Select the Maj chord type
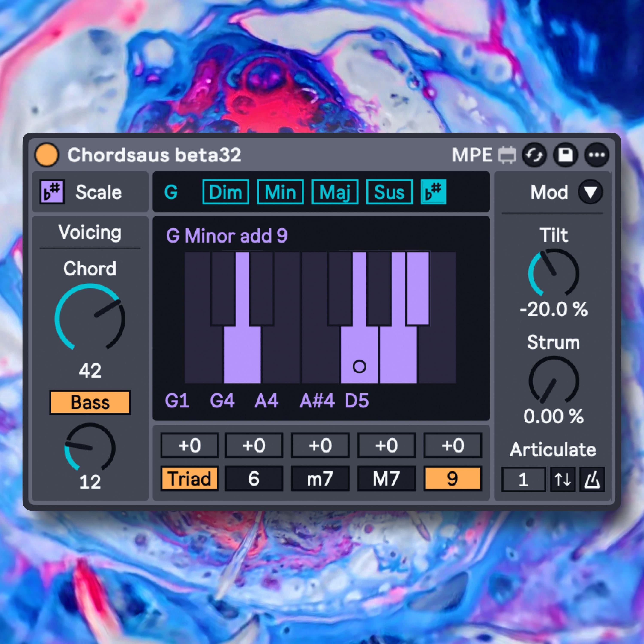This screenshot has width=644, height=644. tap(335, 192)
